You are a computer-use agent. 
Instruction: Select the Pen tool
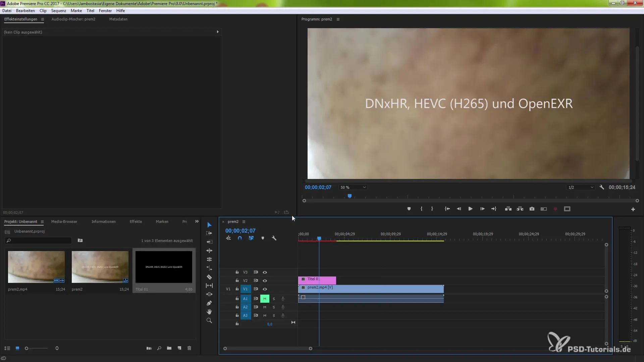(209, 303)
